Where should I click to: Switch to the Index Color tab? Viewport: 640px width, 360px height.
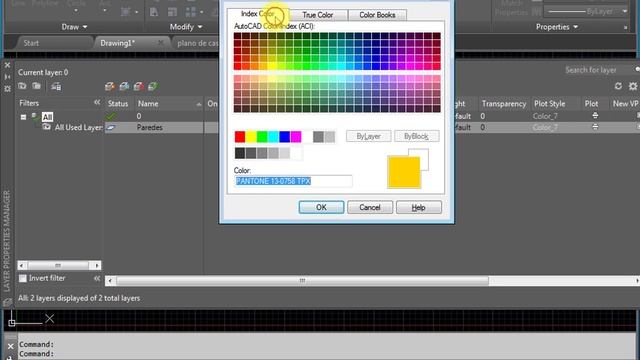pyautogui.click(x=258, y=14)
